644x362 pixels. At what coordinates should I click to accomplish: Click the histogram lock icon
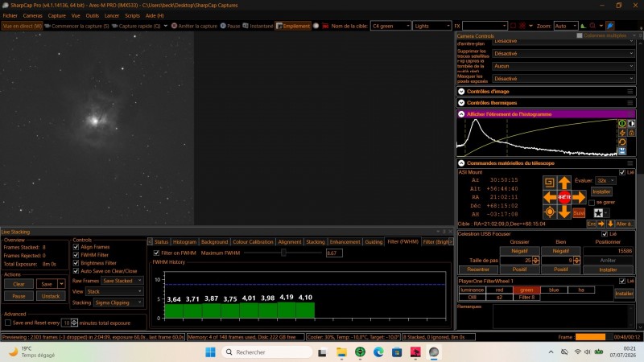pyautogui.click(x=631, y=133)
